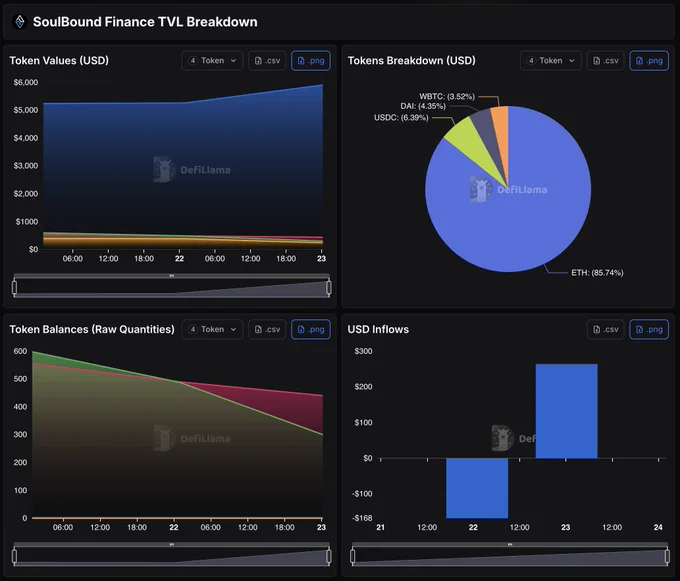Viewport: 680px width, 581px height.
Task: Click the negative USD Inflows bar
Action: click(477, 488)
